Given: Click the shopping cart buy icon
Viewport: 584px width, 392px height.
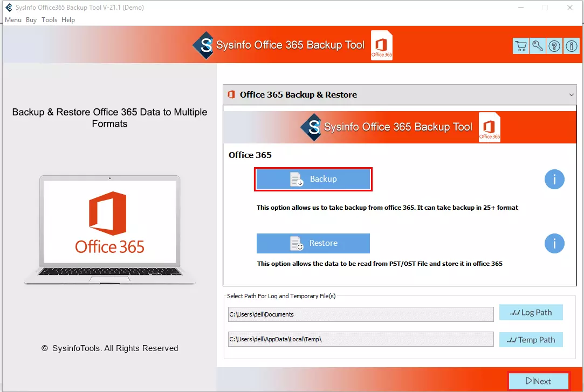Looking at the screenshot, I should (521, 46).
